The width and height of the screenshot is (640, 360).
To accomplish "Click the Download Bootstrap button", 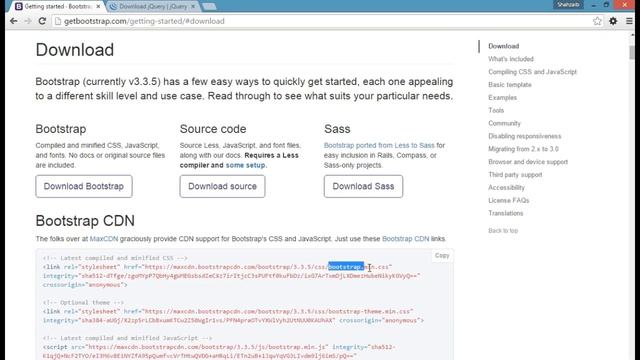I will [84, 186].
